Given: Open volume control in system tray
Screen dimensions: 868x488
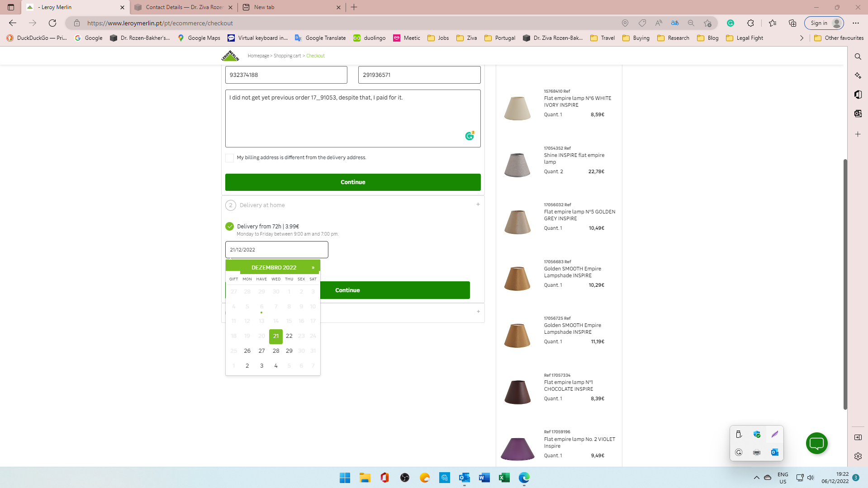Looking at the screenshot, I should click(x=811, y=478).
